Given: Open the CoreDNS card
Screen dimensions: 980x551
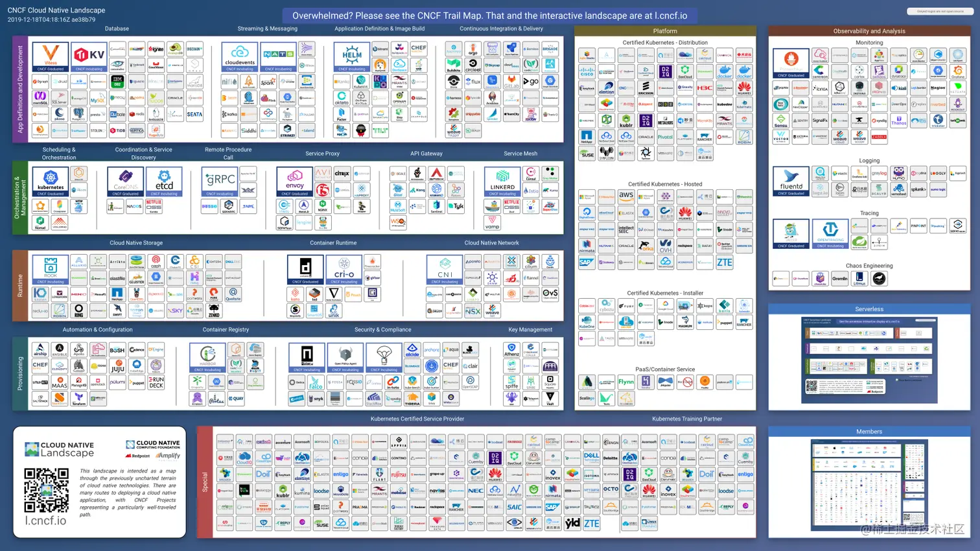Looking at the screenshot, I should click(x=126, y=182).
